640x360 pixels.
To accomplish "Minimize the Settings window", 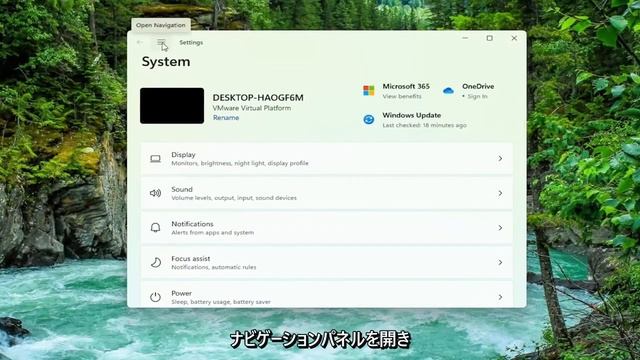I will pos(465,38).
